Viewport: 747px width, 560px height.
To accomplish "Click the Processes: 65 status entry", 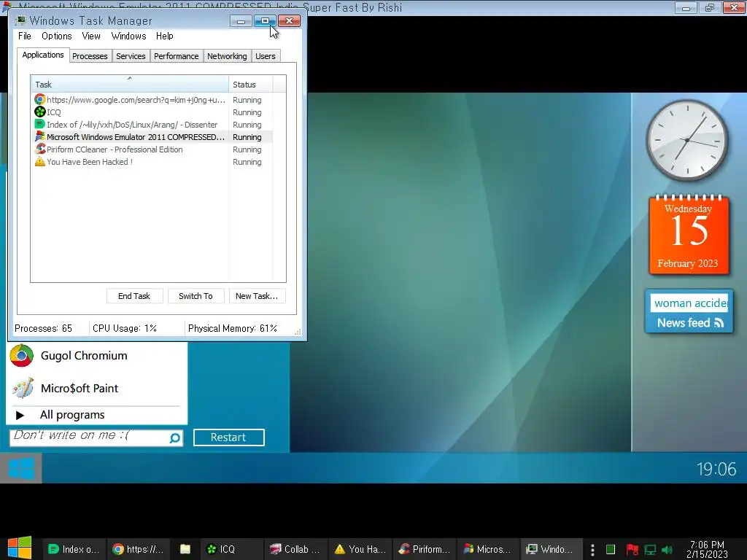I will pos(43,328).
